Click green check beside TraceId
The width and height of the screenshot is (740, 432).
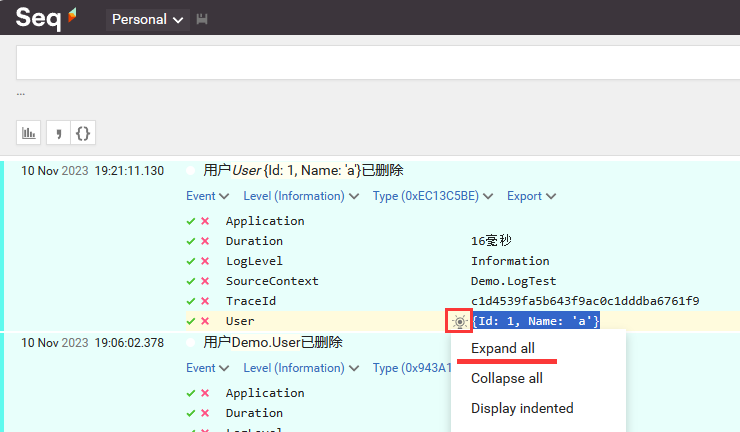pyautogui.click(x=191, y=301)
